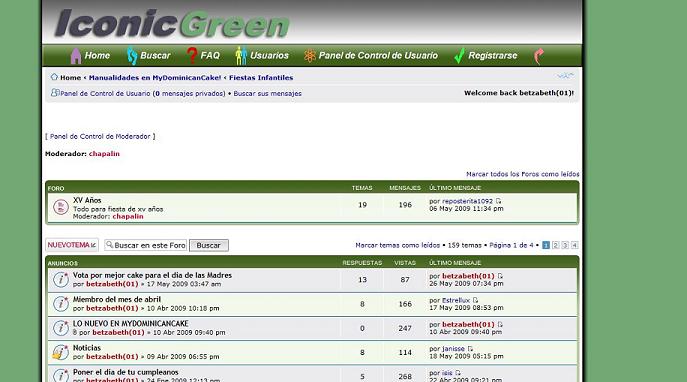687x382 pixels.
Task: Open the Home navigation menu item
Action: (97, 56)
